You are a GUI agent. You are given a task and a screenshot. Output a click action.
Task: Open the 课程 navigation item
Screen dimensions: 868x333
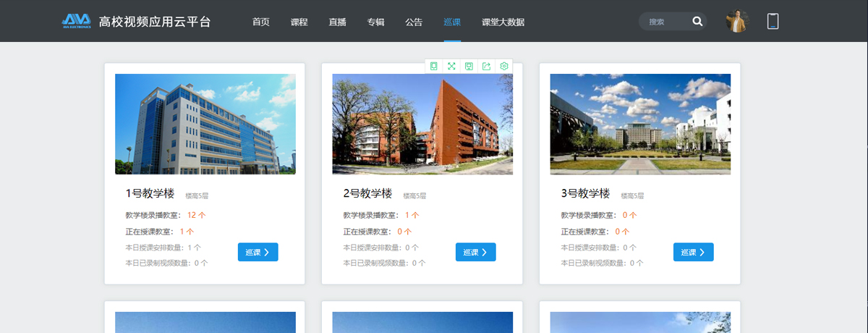(x=299, y=22)
